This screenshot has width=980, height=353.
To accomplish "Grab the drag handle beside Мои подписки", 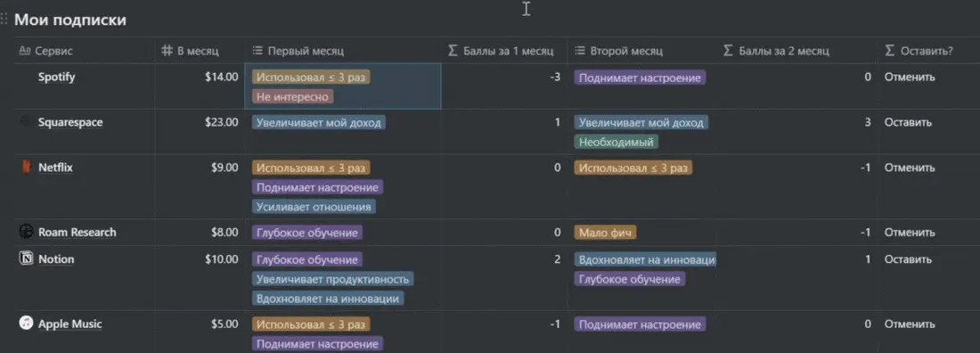I will tap(5, 20).
